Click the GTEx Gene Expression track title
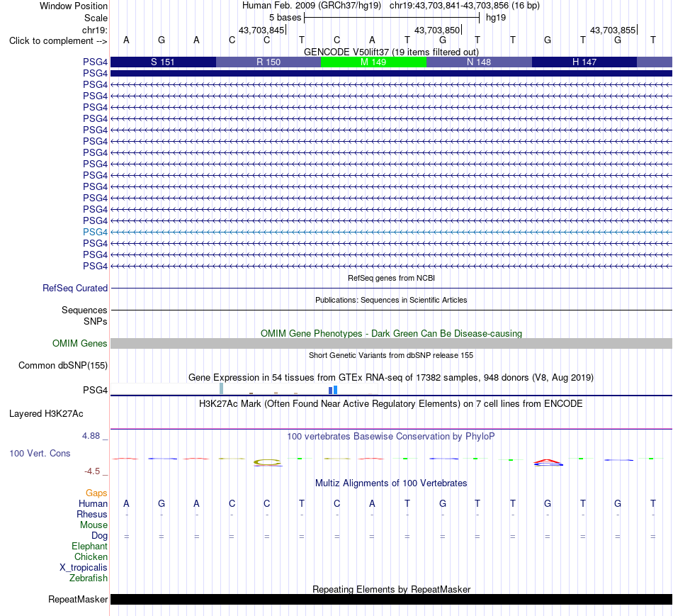Viewport: 673px width, 616px height. pyautogui.click(x=391, y=378)
